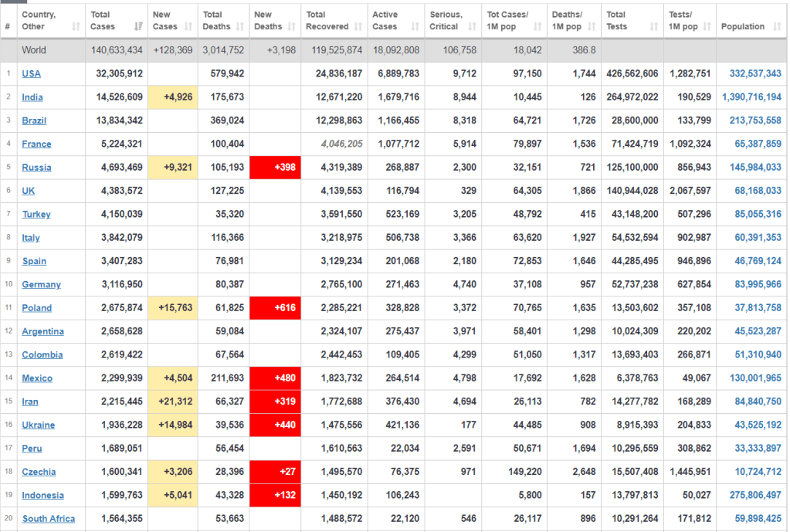Screen dimensions: 790x532
Task: Click the Serious, Critical sort arrows
Action: [x=473, y=27]
